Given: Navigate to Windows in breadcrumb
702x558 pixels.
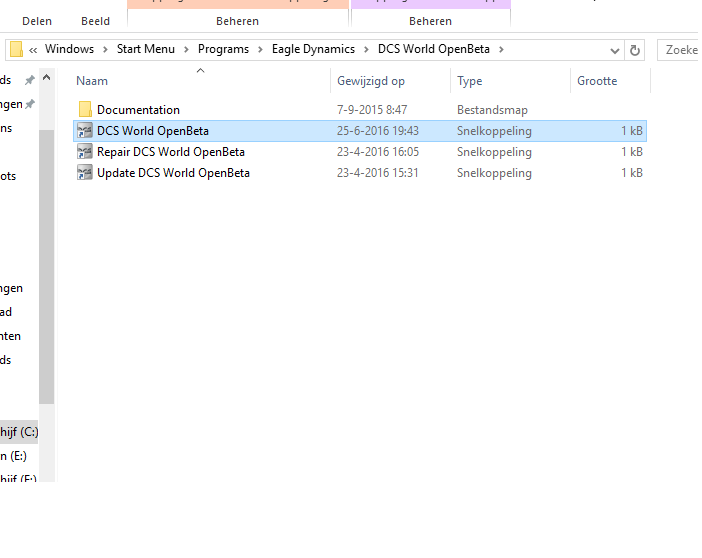Looking at the screenshot, I should [x=69, y=49].
